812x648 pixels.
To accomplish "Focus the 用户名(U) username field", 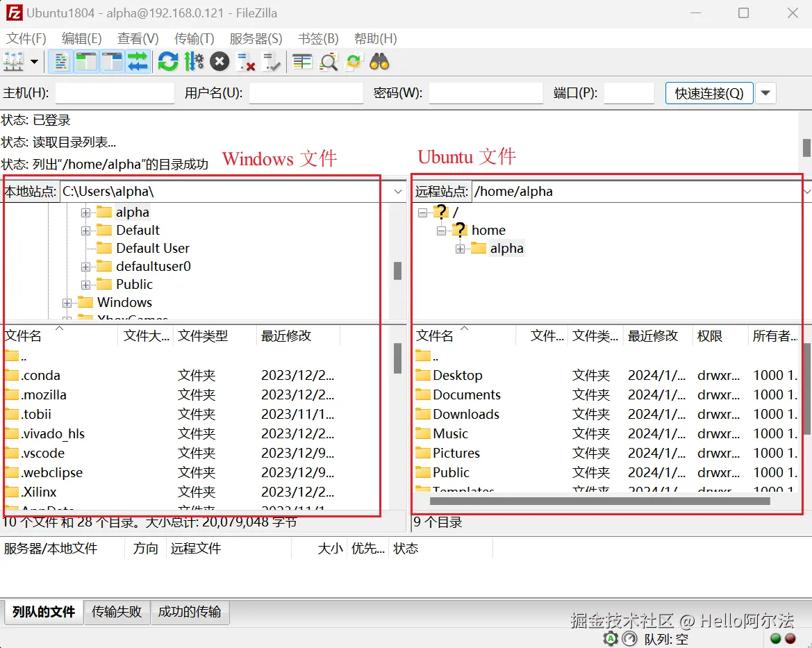I will (x=306, y=93).
